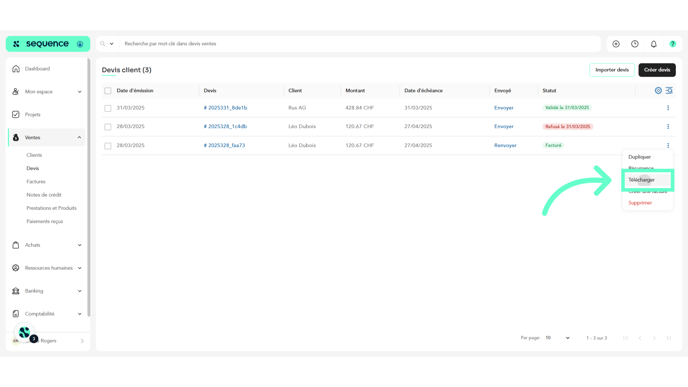Screen dimensions: 688x387
Task: Click the Comptabilité calculator icon
Action: coord(16,314)
